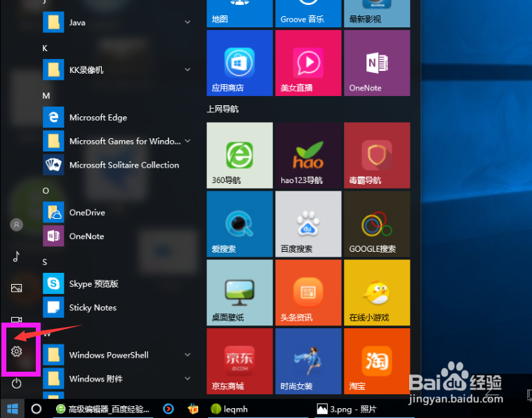
Task: Open the Music shortcut note icon
Action: pyautogui.click(x=16, y=256)
